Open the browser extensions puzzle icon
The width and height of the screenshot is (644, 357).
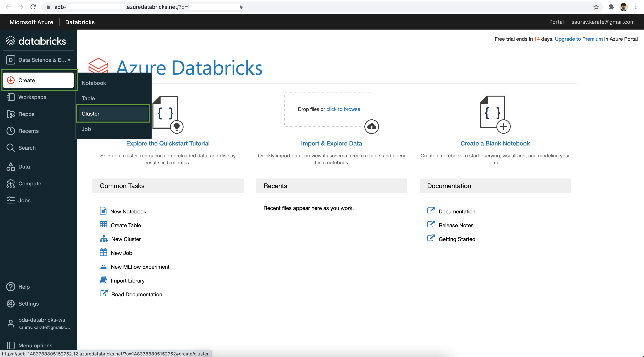click(x=611, y=7)
